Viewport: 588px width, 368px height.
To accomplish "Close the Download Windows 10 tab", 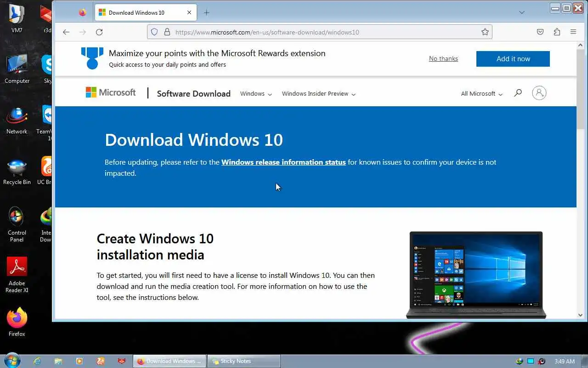I will tap(189, 12).
